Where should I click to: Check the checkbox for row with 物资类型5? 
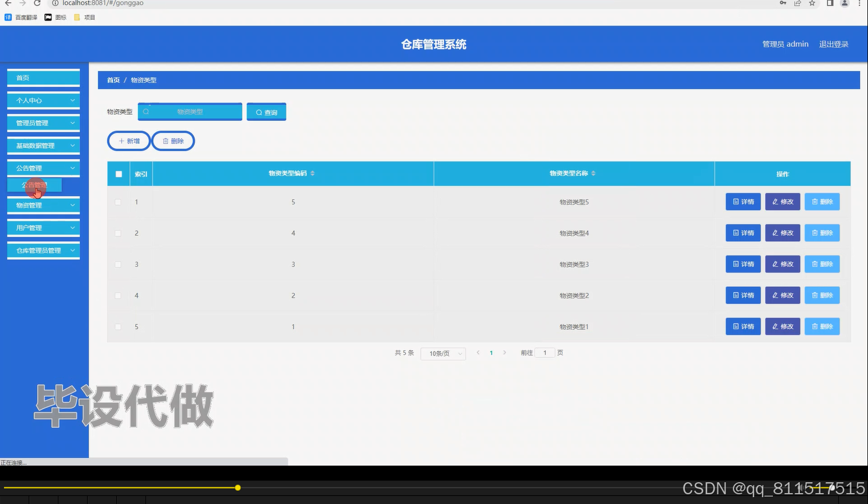(x=118, y=202)
